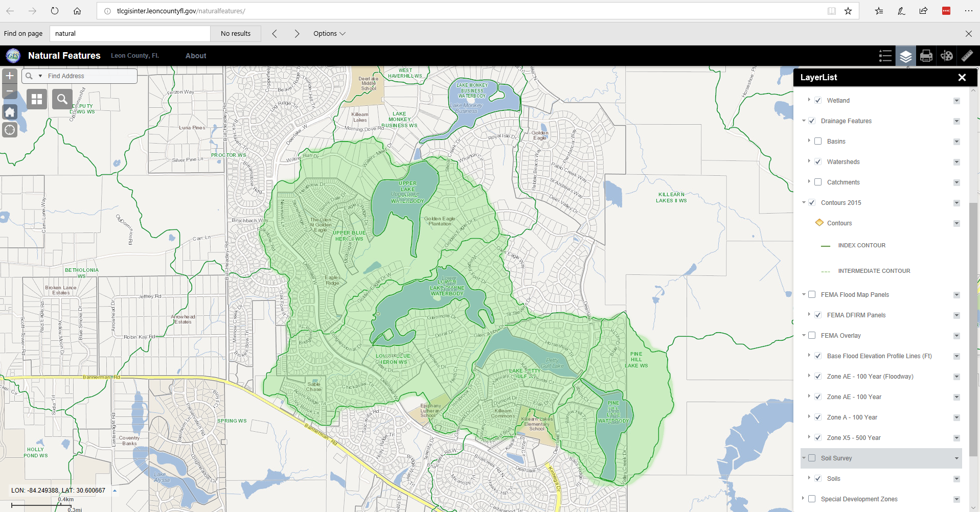Open the ruler Measurement tool
Viewport: 980px width, 512px height.
click(967, 56)
